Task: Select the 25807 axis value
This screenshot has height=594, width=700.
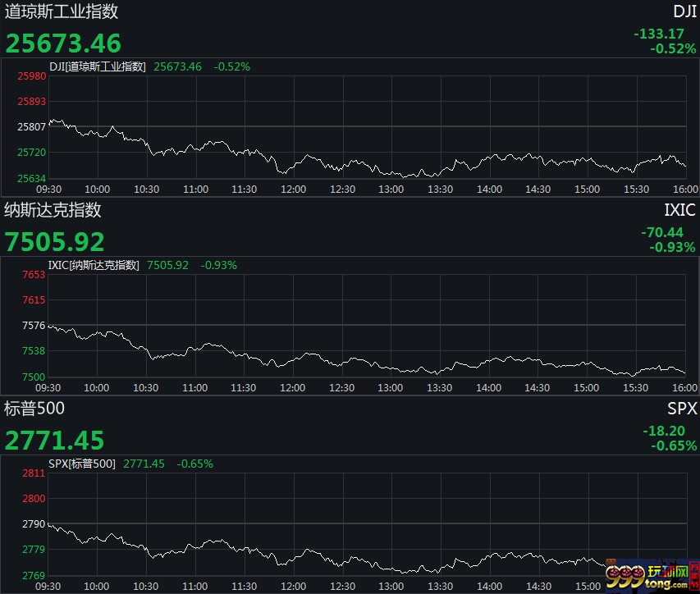Action: (x=32, y=126)
